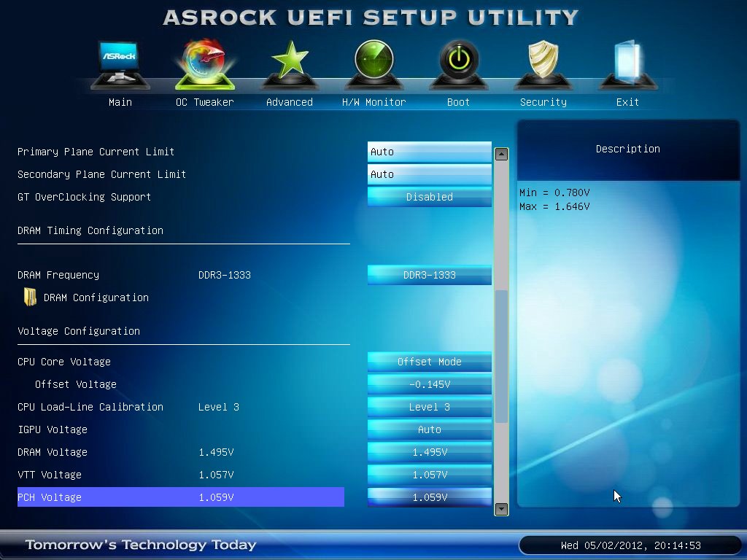This screenshot has height=560, width=747.
Task: Switch to the OC Tweaker tab label
Action: [x=205, y=102]
